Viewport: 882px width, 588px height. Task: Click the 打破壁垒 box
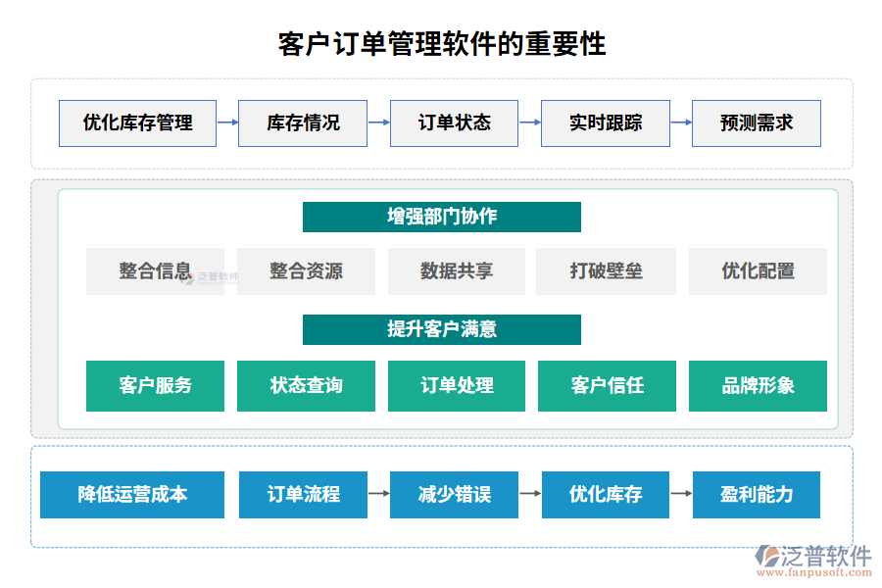[606, 271]
